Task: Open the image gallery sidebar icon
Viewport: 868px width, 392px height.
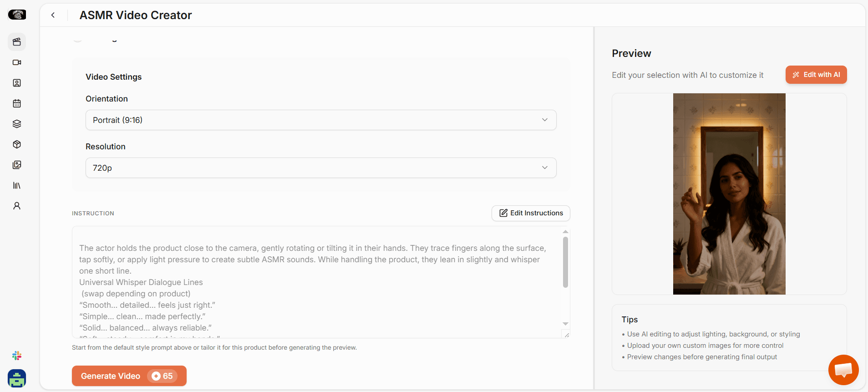Action: pyautogui.click(x=17, y=165)
